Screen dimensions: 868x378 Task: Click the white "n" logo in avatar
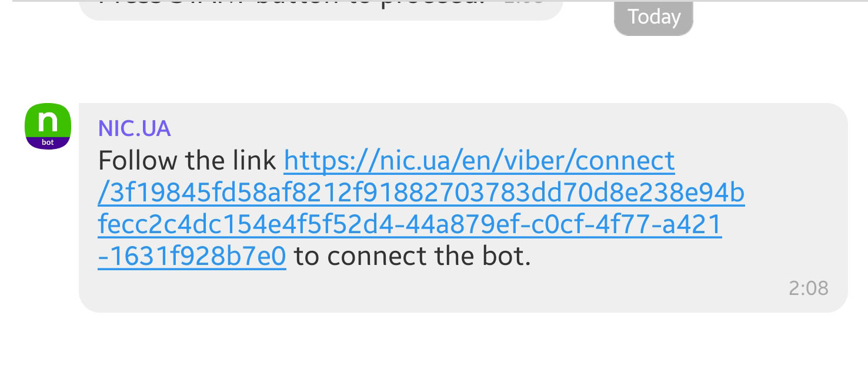(x=48, y=121)
